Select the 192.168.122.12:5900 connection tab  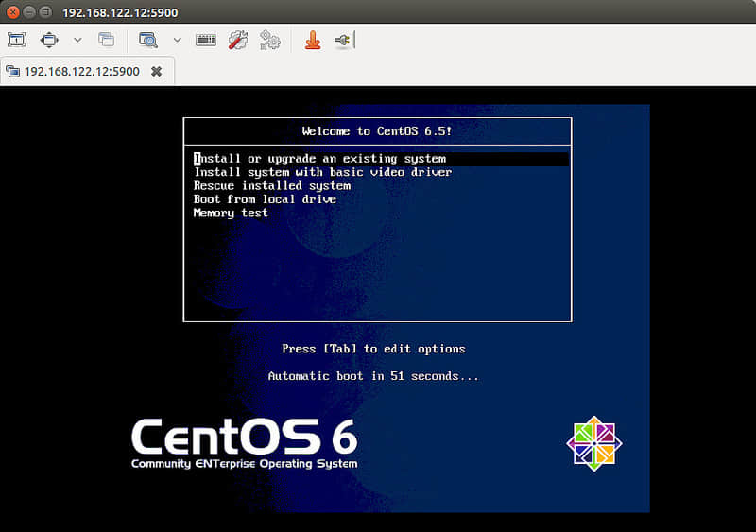tap(82, 72)
